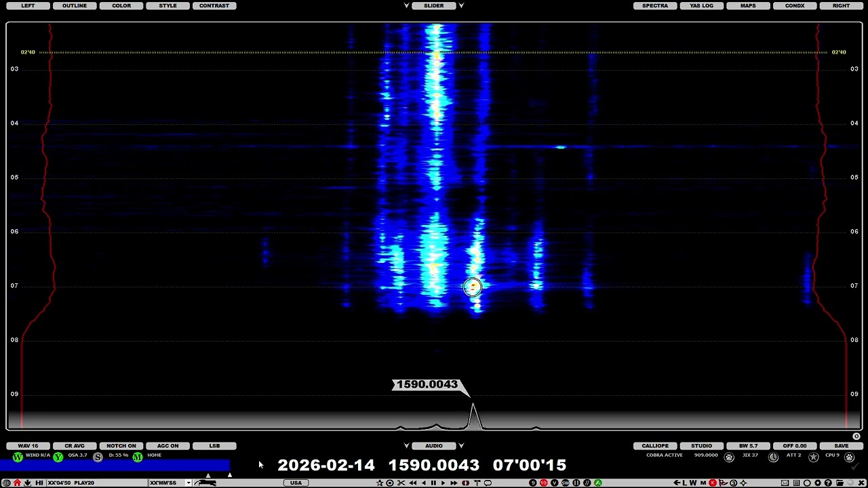Expand chevron left of SLIDER
Screen dimensions: 868x488
[407, 5]
